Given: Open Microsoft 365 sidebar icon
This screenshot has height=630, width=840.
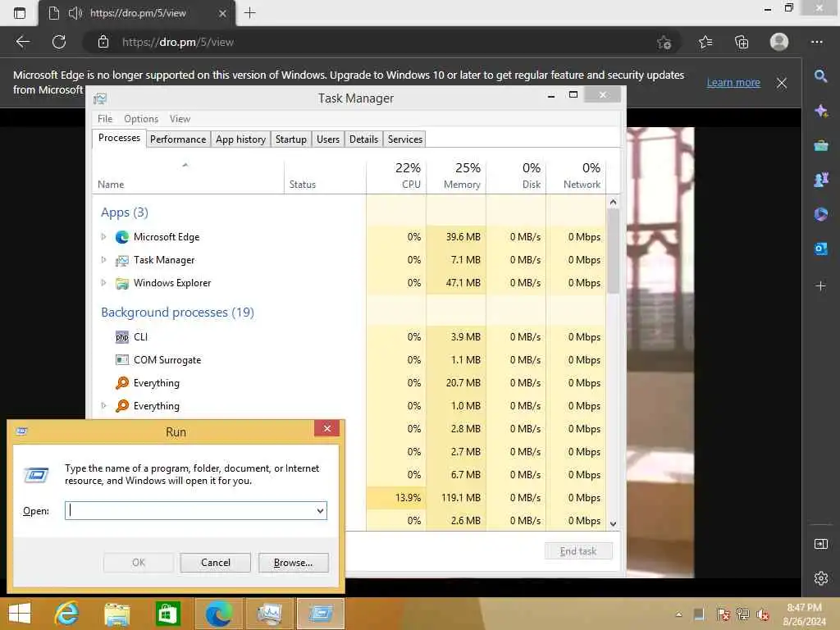Looking at the screenshot, I should tap(820, 214).
